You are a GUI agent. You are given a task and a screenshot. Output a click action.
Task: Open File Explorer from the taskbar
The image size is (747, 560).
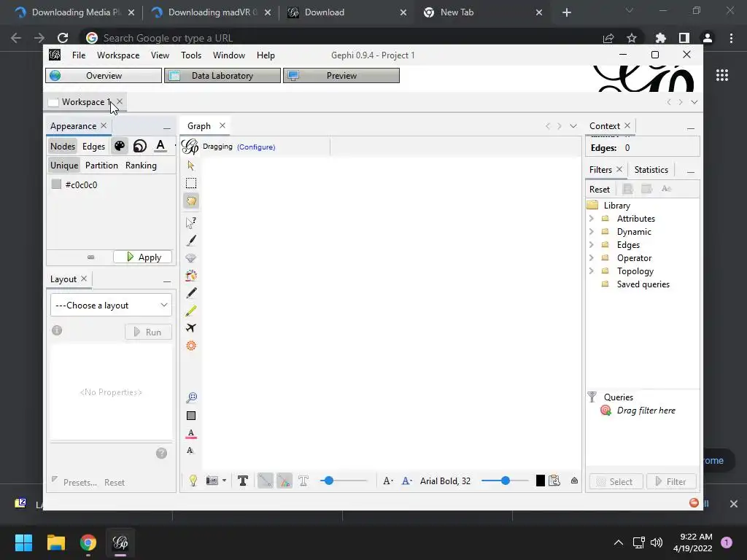click(55, 542)
